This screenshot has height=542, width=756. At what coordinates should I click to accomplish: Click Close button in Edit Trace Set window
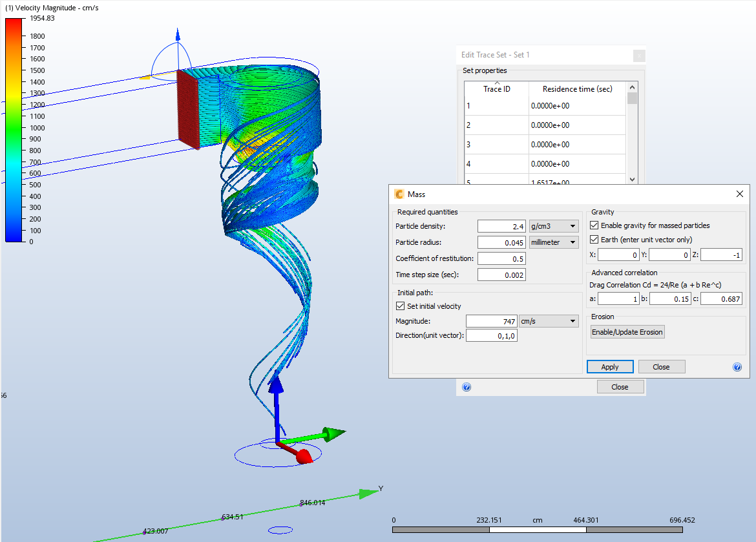click(x=620, y=387)
